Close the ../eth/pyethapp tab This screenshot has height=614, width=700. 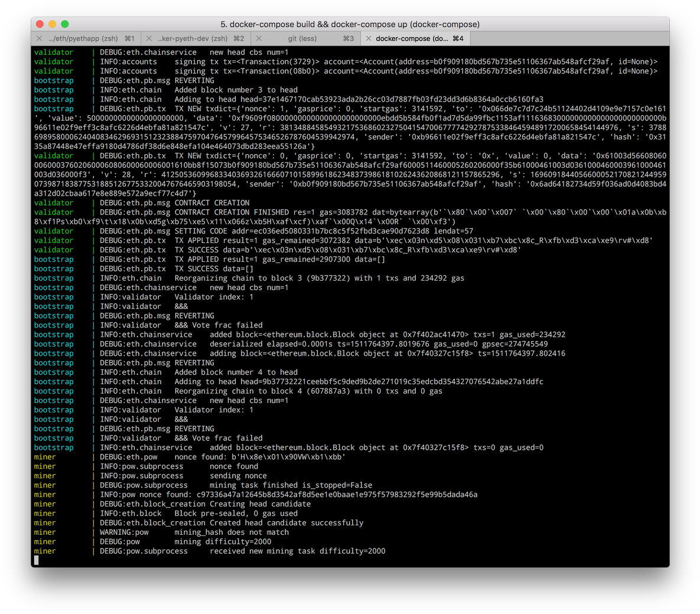38,38
